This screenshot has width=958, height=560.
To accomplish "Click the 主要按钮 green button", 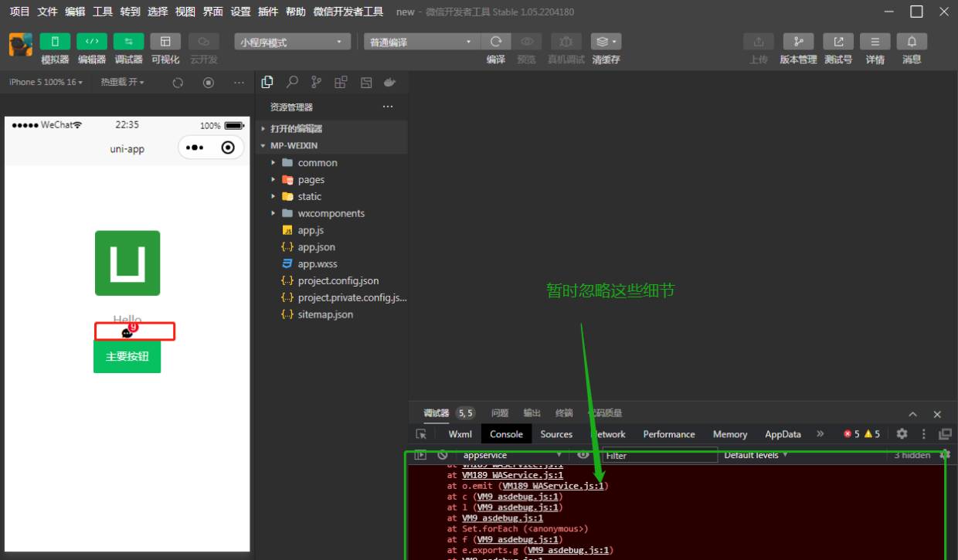I will (127, 358).
